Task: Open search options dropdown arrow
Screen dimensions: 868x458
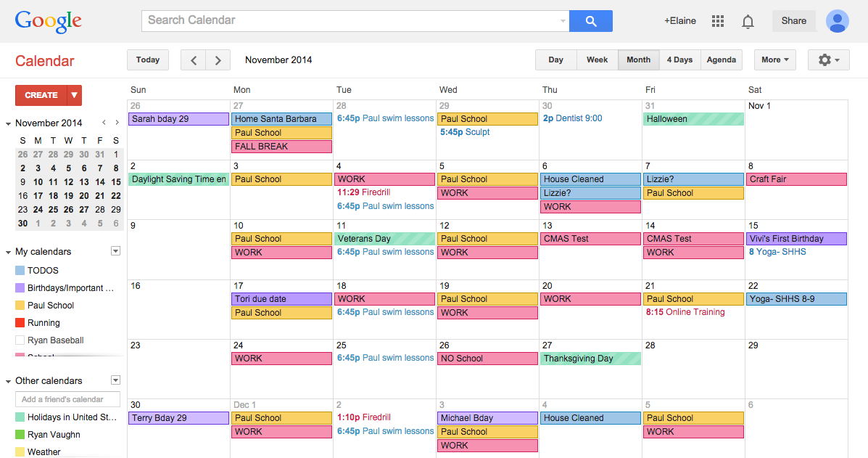Action: point(563,21)
